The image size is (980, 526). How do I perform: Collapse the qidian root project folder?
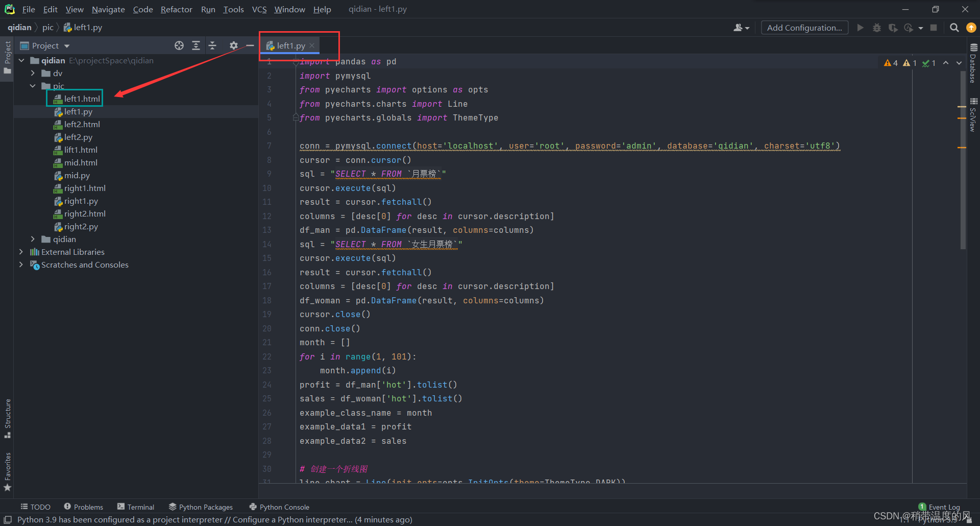click(x=21, y=60)
